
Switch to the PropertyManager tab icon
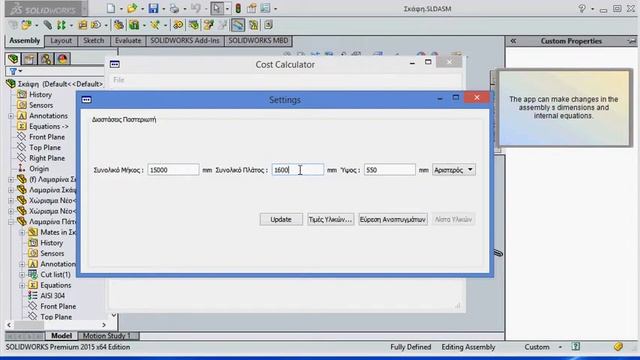(29, 59)
